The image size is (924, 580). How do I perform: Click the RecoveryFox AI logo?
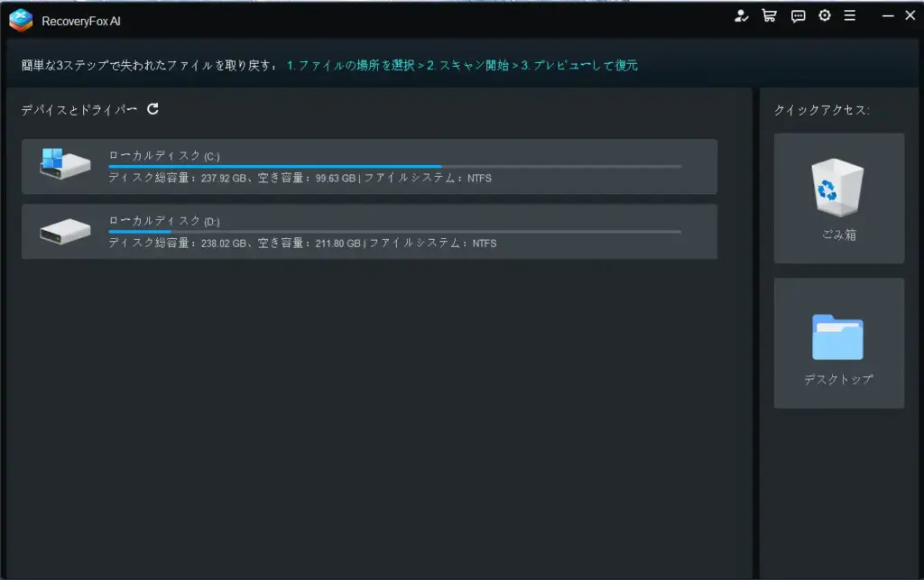[19, 15]
